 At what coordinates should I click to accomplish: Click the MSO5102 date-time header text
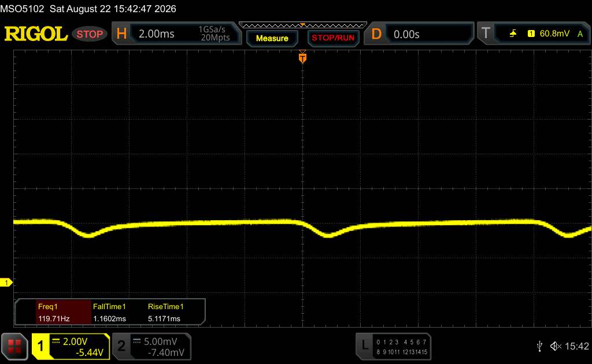point(88,9)
